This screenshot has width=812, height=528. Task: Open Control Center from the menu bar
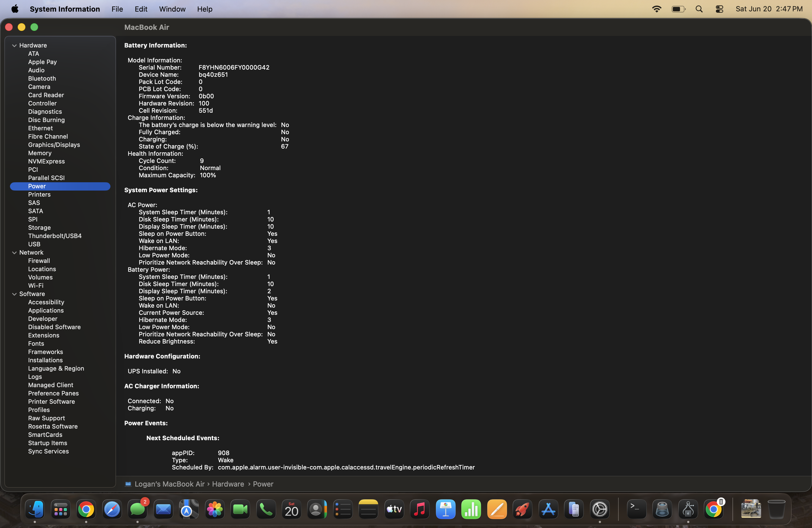coord(719,9)
